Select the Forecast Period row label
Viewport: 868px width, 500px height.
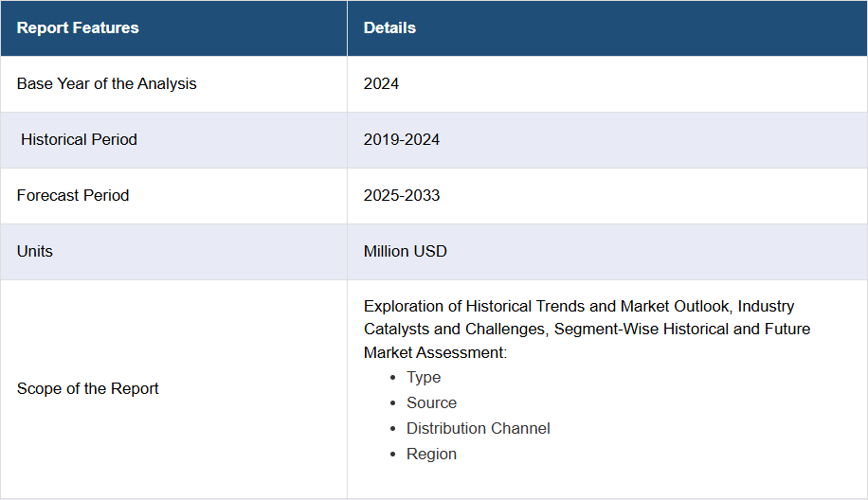(x=73, y=195)
